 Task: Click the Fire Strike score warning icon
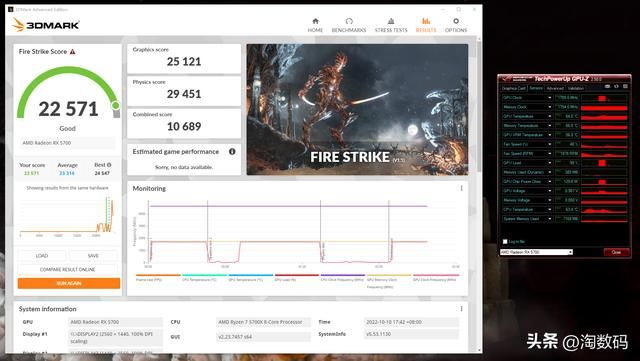[x=73, y=51]
